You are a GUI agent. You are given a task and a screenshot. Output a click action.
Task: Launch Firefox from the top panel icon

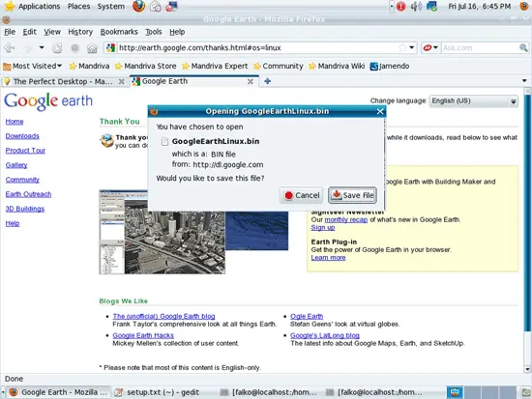pos(138,7)
